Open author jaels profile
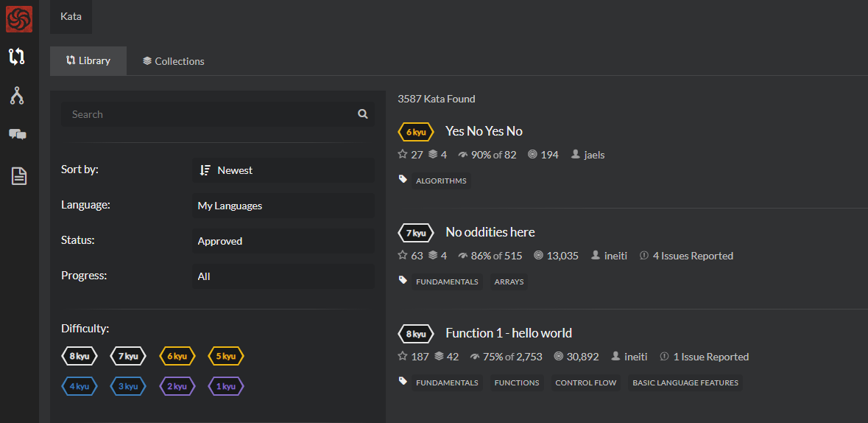868x423 pixels. pos(594,155)
